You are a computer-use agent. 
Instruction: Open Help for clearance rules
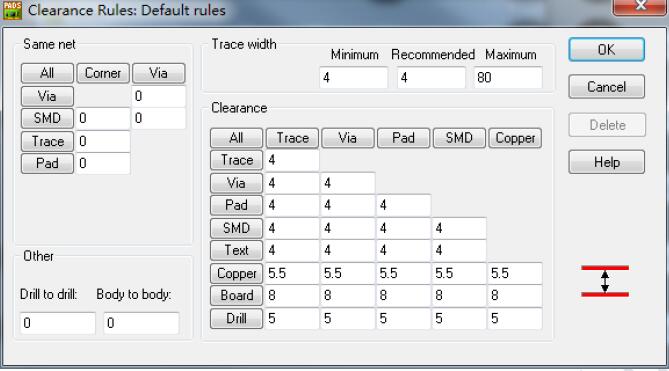click(606, 162)
